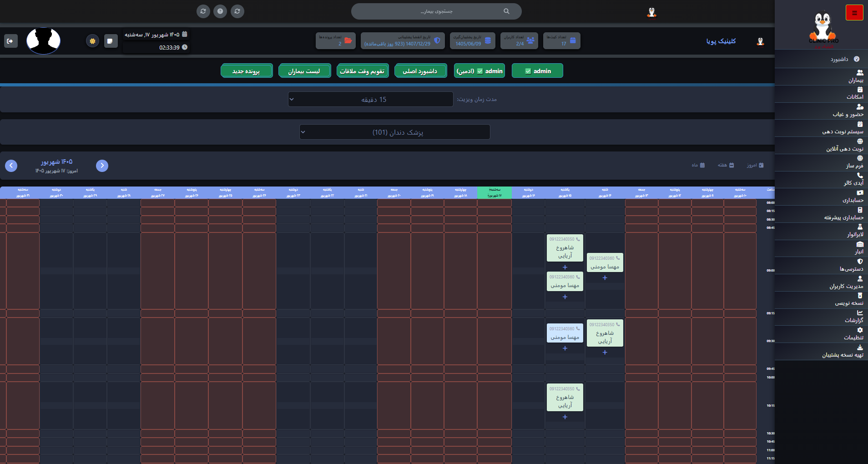This screenshot has height=464, width=868.
Task: Open نسخه نویسی prescription section
Action: coord(821,300)
